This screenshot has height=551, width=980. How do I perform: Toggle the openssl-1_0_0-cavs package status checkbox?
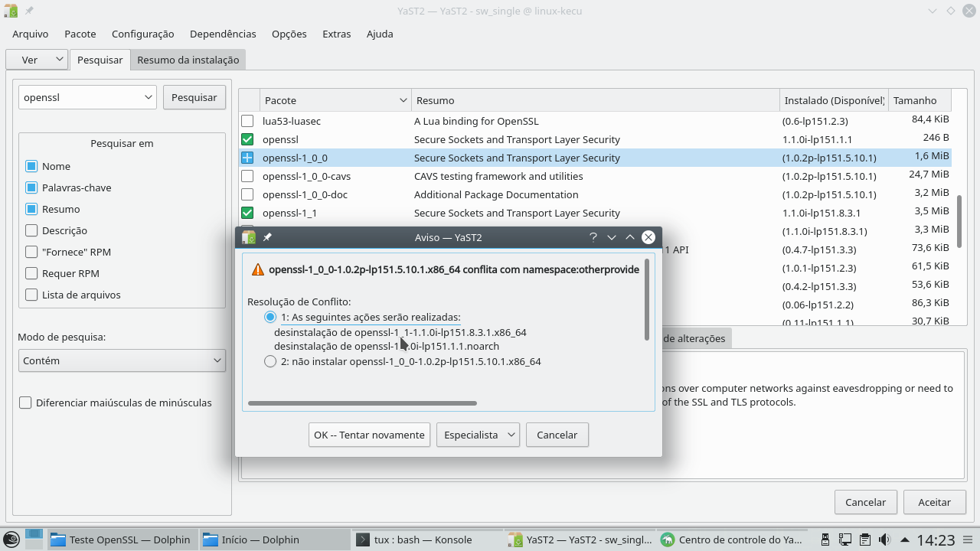pos(247,176)
